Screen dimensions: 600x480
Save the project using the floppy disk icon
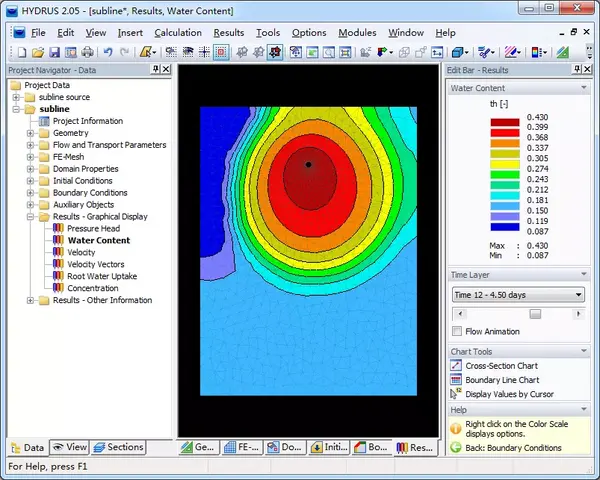click(x=54, y=52)
